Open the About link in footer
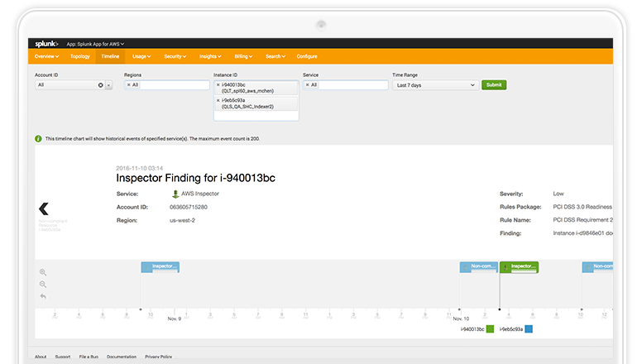The height and width of the screenshot is (364, 637). pos(41,357)
